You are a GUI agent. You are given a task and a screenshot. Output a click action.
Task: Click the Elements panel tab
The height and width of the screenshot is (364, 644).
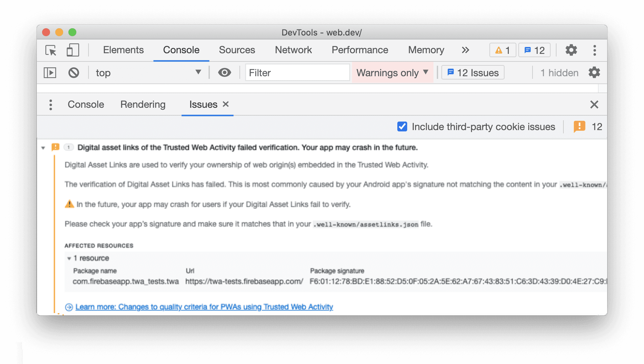(123, 50)
